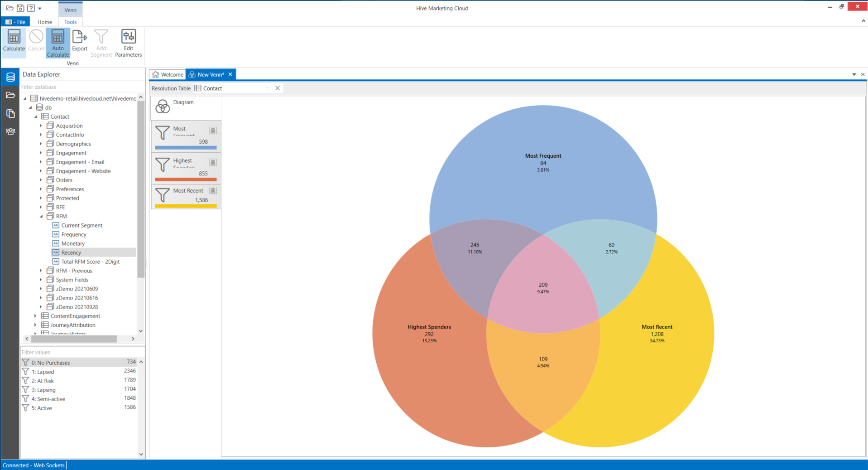Select the Venn contextual tab header
This screenshot has width=868, height=470.
[71, 10]
